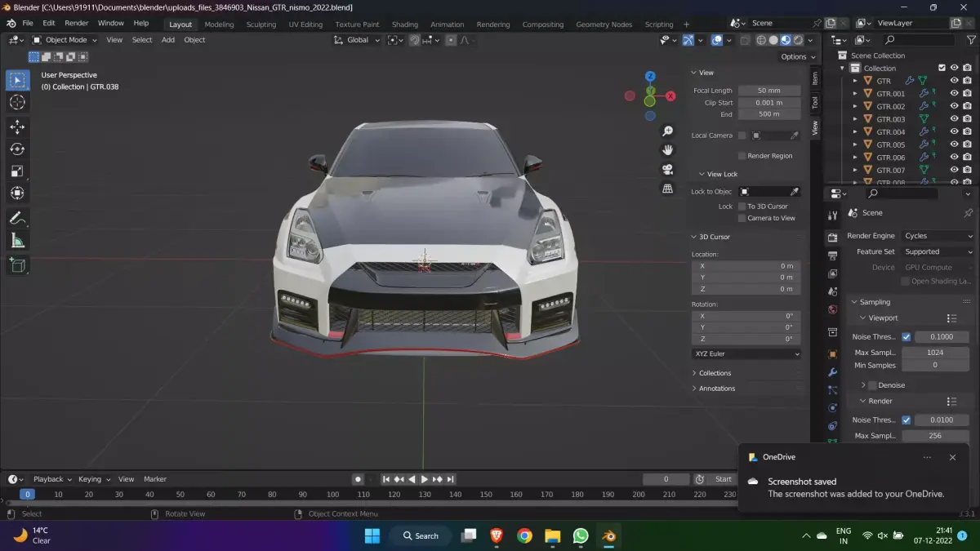
Task: Click the Clip Start 0.001 m field
Action: [769, 103]
